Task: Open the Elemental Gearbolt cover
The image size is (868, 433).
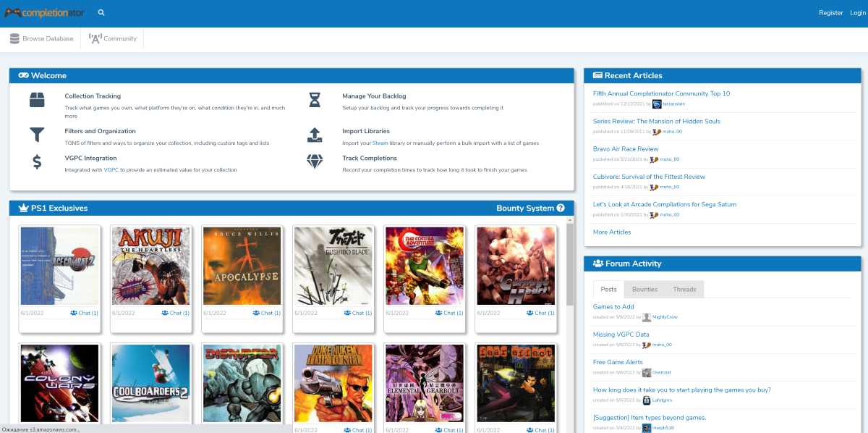Action: (425, 383)
